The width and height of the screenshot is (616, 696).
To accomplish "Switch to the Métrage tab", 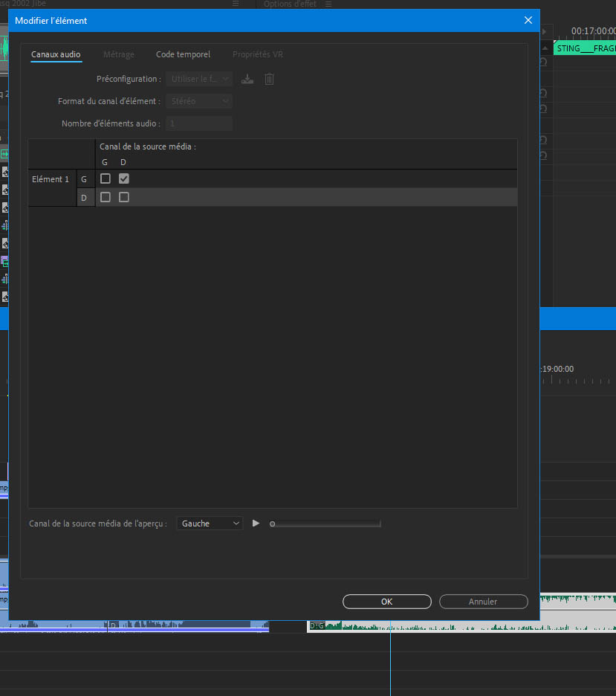I will pyautogui.click(x=119, y=54).
